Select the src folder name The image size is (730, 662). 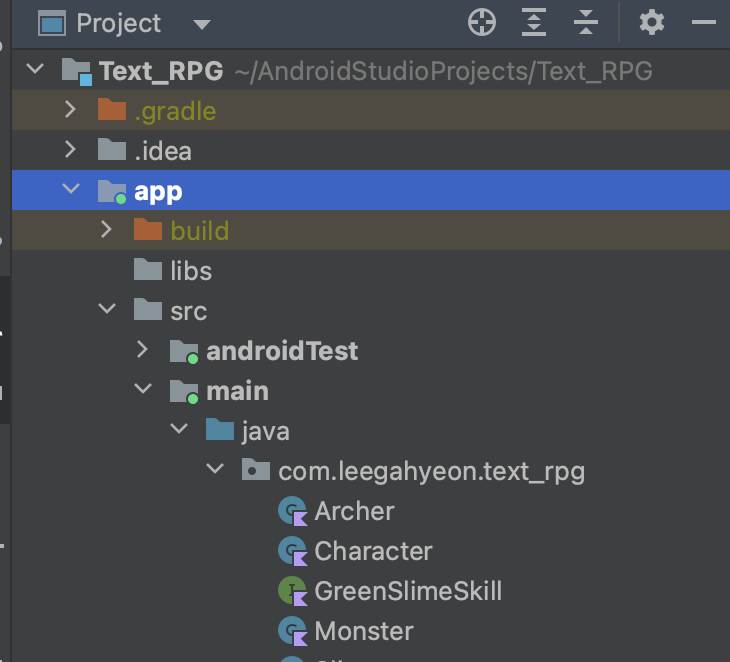tap(189, 311)
